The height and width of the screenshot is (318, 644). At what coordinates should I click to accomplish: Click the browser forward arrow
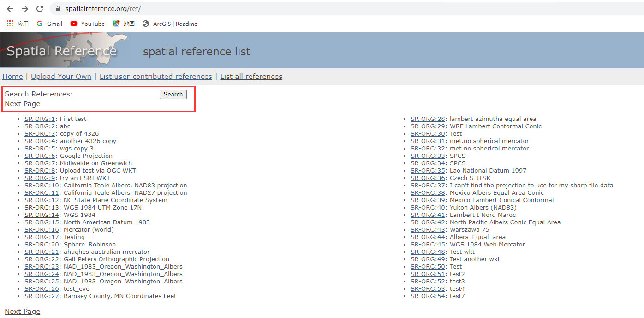coord(25,8)
